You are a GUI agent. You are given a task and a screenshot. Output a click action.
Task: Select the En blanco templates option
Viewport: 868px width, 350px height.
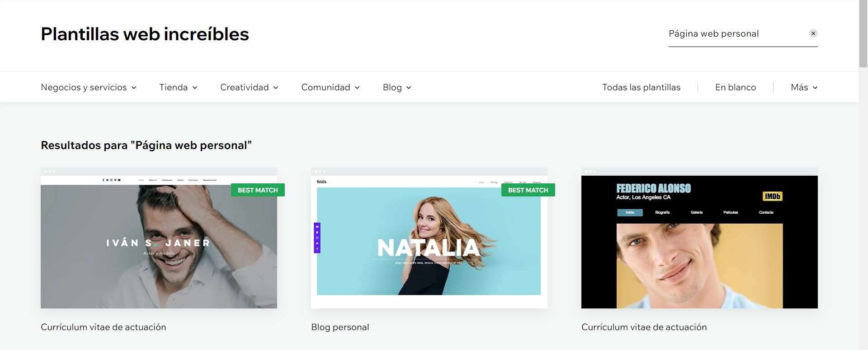click(x=736, y=87)
